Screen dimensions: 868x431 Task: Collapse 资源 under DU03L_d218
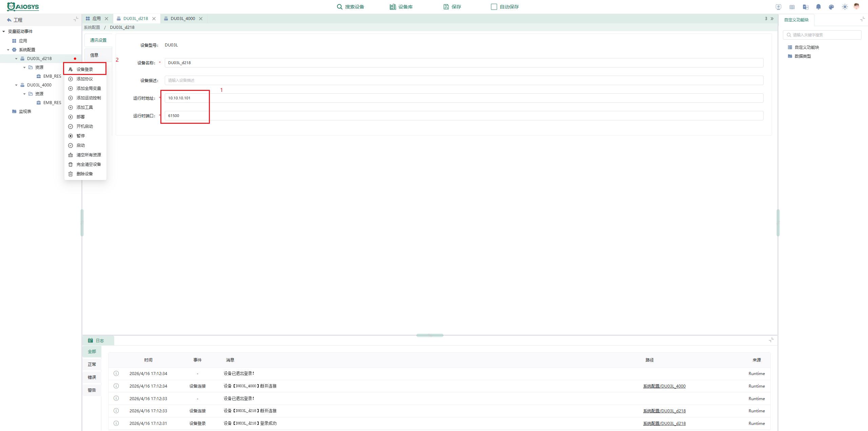tap(24, 67)
